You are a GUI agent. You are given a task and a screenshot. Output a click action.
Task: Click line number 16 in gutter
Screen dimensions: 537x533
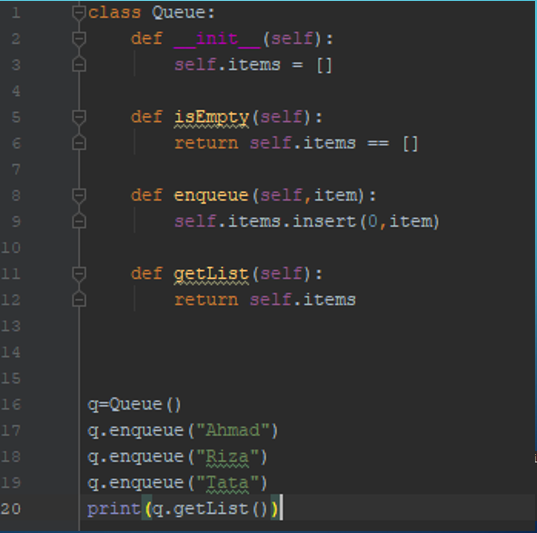(x=11, y=405)
